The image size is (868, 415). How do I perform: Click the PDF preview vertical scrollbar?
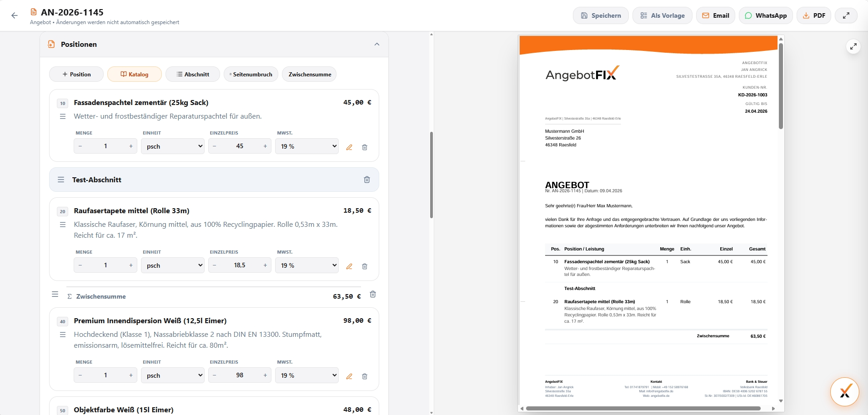(781, 86)
